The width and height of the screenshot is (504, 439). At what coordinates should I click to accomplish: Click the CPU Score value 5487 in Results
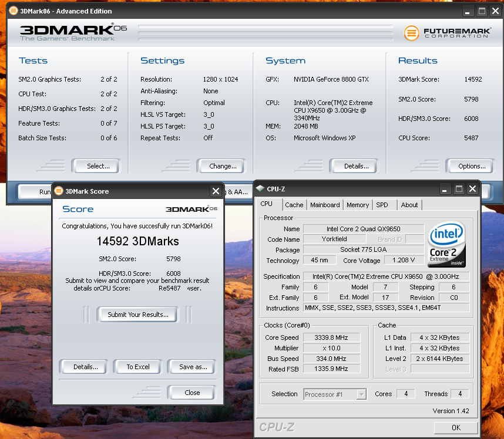point(471,138)
